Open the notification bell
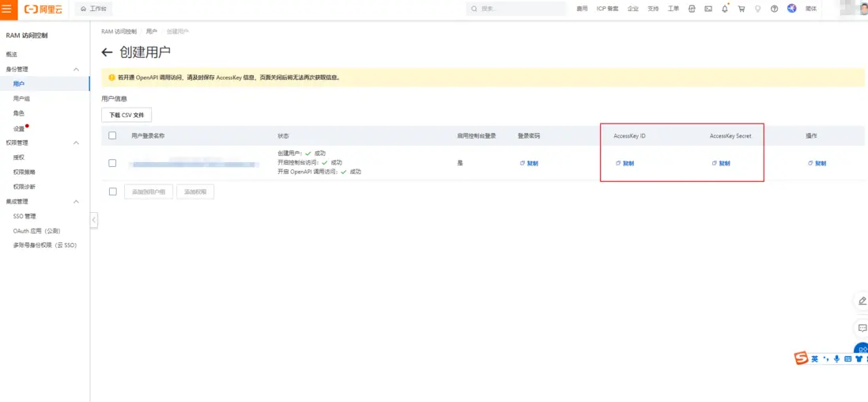 (x=725, y=9)
